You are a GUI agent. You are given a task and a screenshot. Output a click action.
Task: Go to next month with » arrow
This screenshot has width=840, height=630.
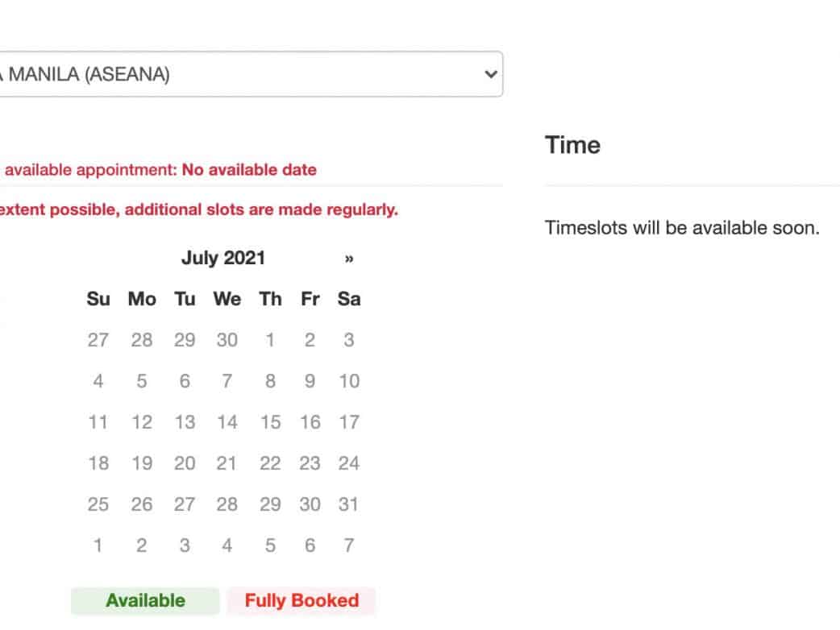[348, 259]
